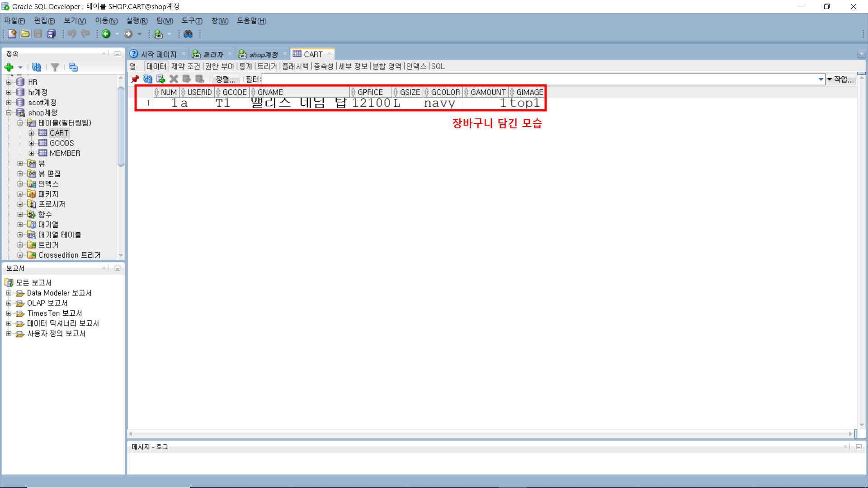Viewport: 868px width, 488px height.
Task: Open the filter field dropdown arrow
Action: 821,79
